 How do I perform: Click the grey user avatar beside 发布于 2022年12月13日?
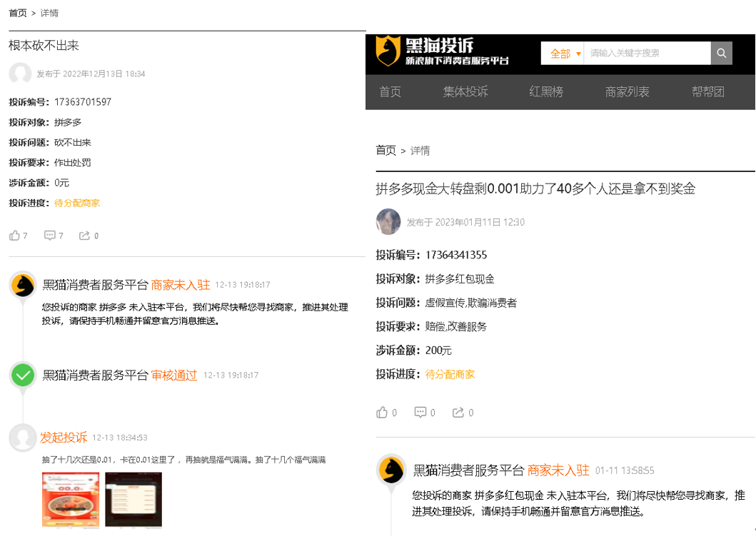pyautogui.click(x=20, y=74)
